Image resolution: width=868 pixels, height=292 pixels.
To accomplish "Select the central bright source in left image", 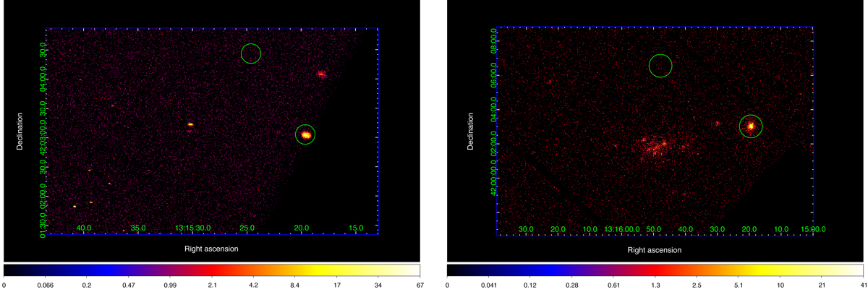I will click(x=190, y=124).
